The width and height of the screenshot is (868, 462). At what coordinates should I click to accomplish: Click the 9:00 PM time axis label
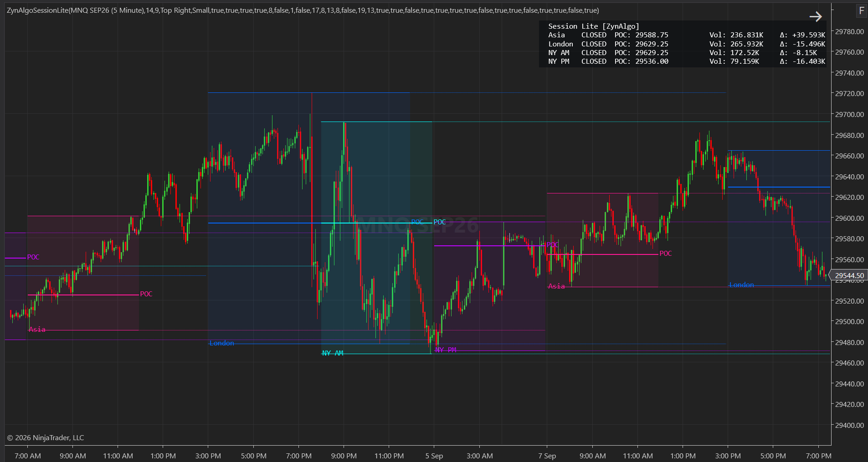pos(344,456)
